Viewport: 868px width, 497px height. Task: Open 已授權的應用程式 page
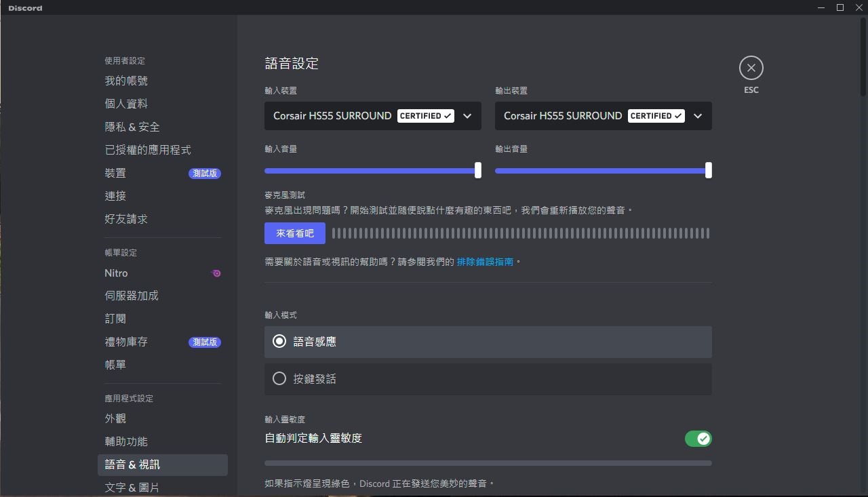163,150
